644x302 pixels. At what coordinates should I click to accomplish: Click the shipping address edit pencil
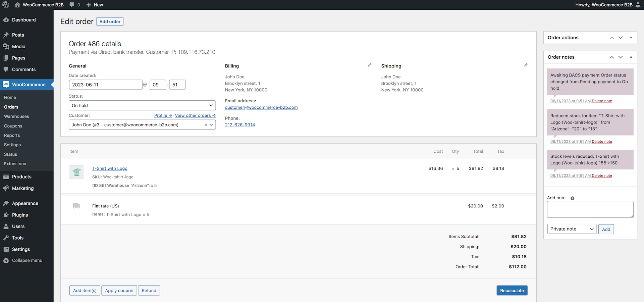526,65
